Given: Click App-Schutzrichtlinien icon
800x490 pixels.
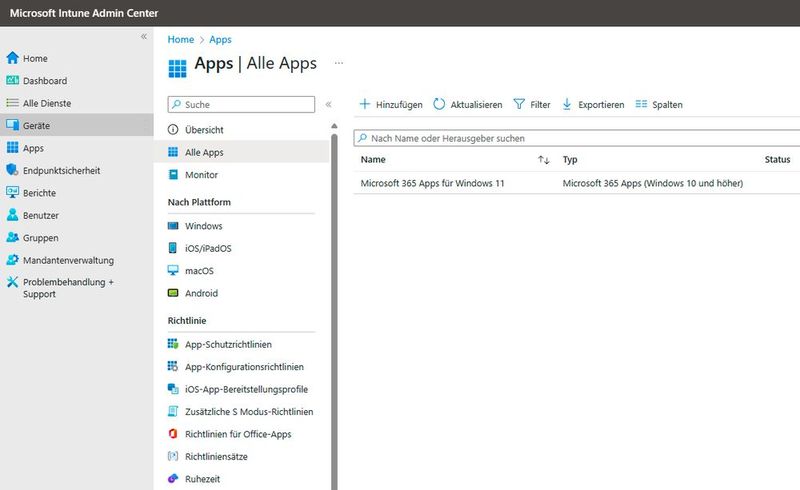Looking at the screenshot, I should pos(173,344).
